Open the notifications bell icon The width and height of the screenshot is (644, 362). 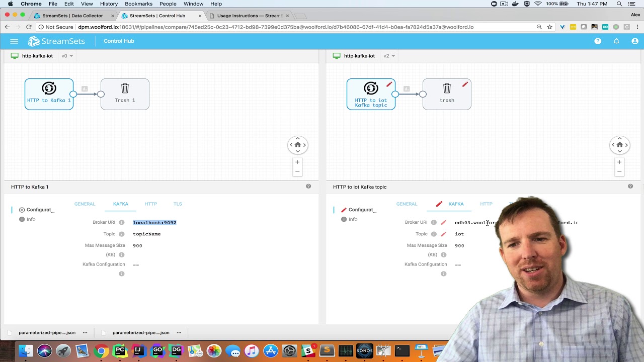click(x=616, y=41)
